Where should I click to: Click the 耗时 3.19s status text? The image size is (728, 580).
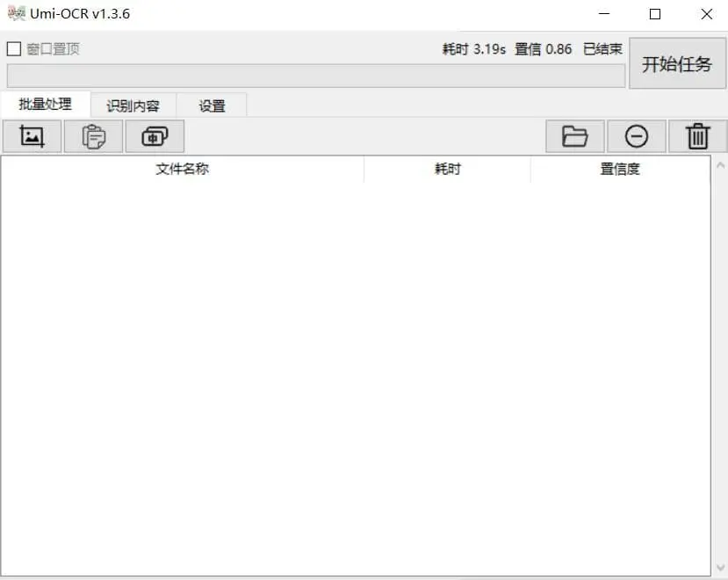[x=474, y=49]
